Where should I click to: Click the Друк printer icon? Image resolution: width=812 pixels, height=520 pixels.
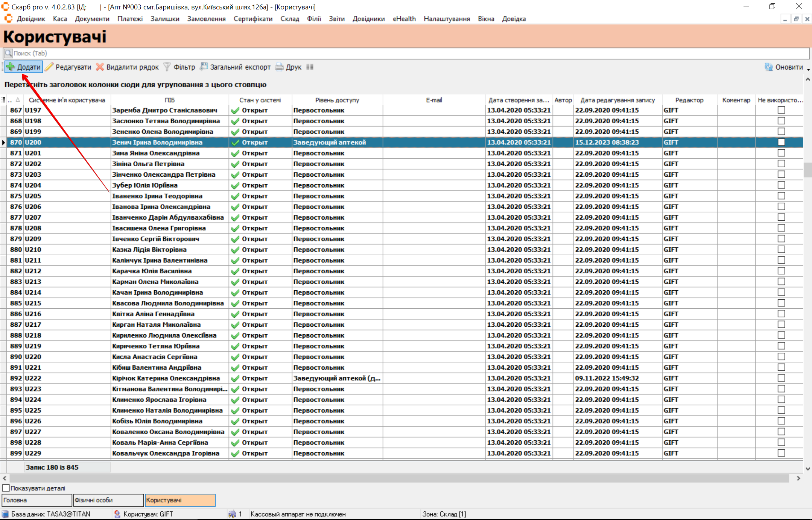click(279, 67)
